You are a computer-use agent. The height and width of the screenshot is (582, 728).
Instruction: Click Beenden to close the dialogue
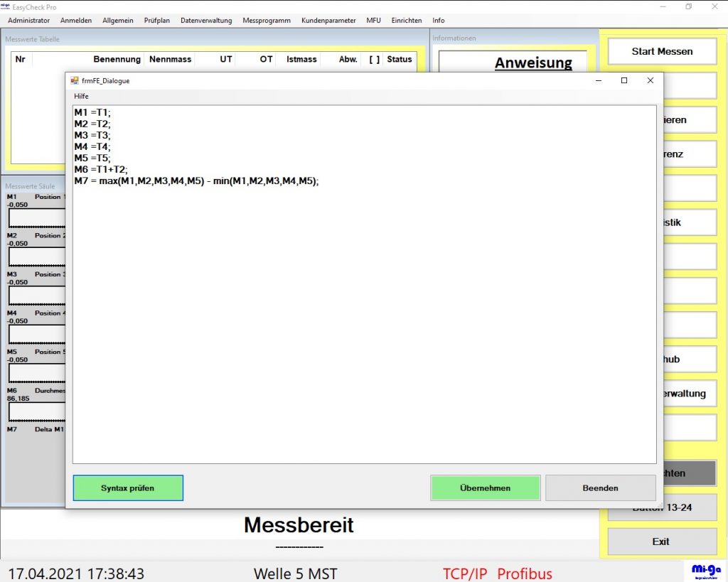600,488
